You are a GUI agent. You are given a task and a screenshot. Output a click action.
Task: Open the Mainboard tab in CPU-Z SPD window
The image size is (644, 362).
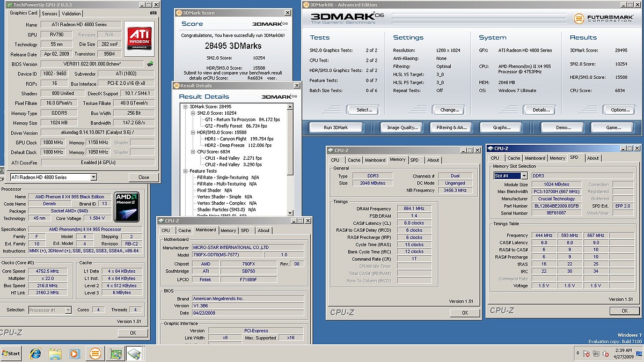pos(535,158)
